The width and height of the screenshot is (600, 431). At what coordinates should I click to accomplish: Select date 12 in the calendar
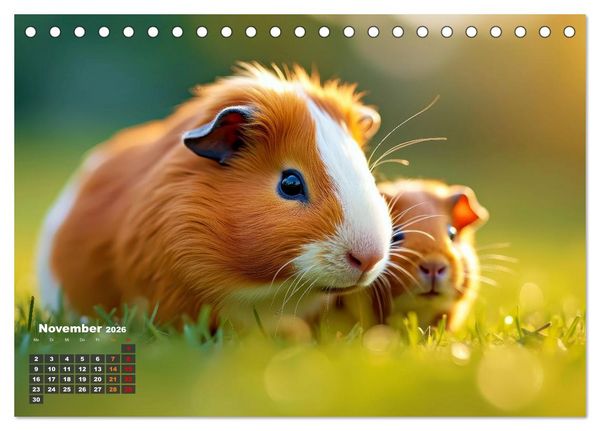[x=82, y=369]
